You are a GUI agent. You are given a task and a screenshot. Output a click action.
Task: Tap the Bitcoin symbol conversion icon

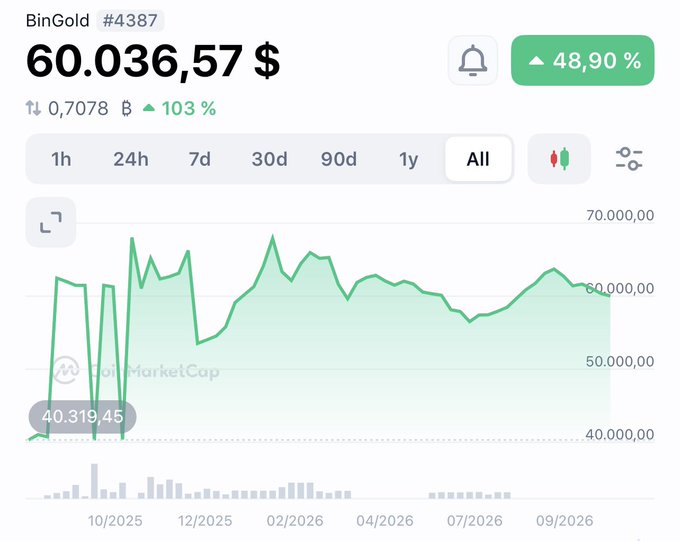(x=126, y=108)
